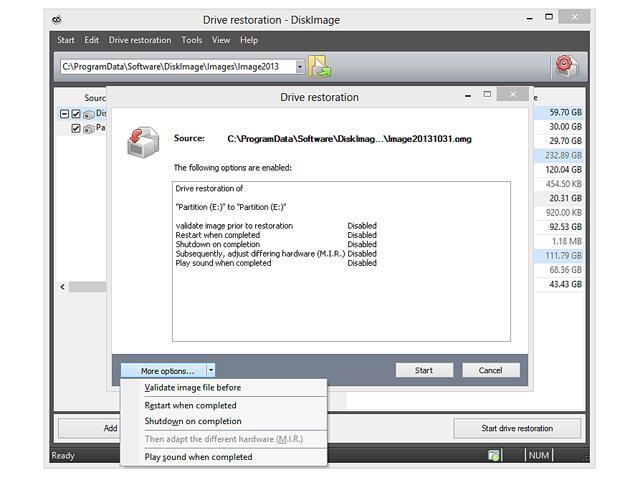640x480 pixels.
Task: Collapse the disk tree node
Action: click(x=64, y=114)
